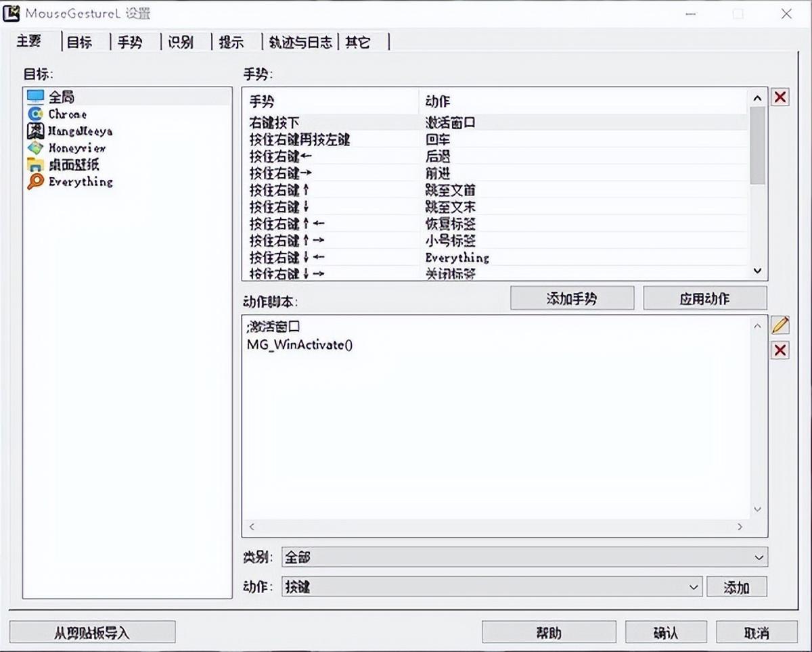Click the red X beside the gesture list
The width and height of the screenshot is (812, 652).
[x=780, y=97]
